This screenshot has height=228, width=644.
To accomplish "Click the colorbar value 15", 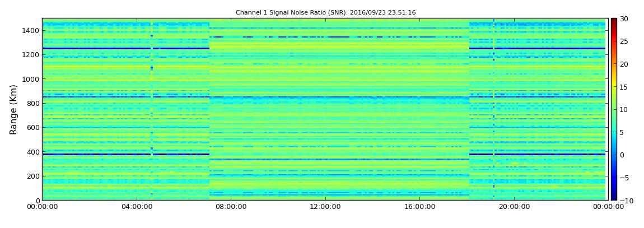I will coord(624,87).
